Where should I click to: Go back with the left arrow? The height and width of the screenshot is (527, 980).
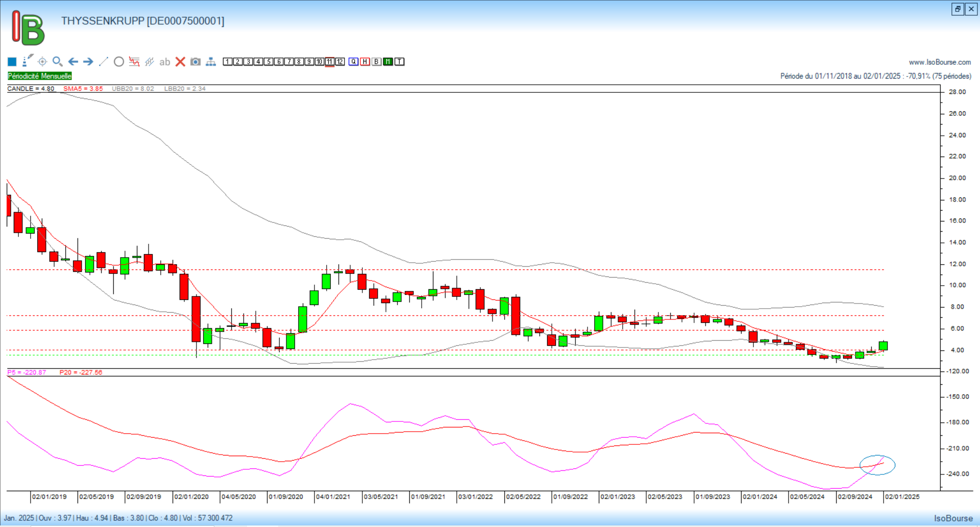click(73, 62)
